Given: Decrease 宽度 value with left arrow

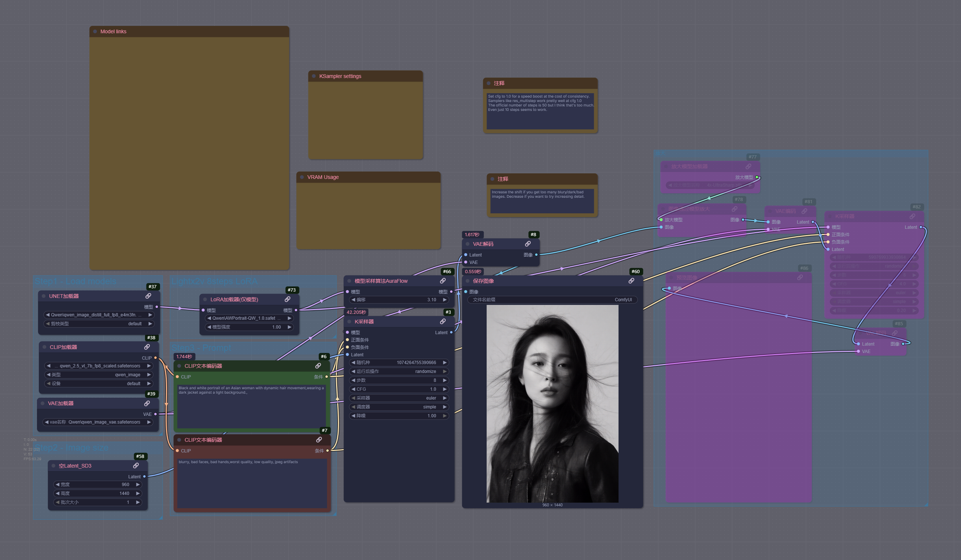Looking at the screenshot, I should [58, 485].
